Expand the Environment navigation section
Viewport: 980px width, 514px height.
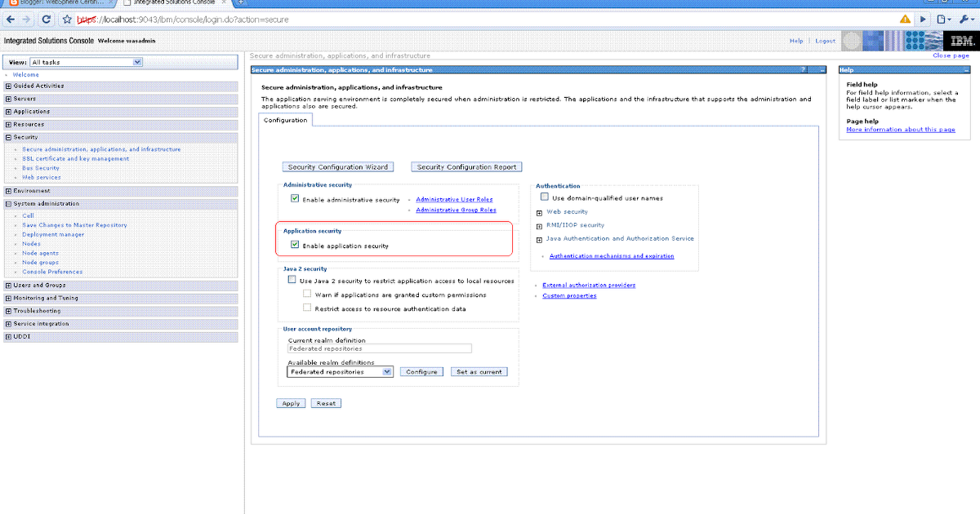click(x=8, y=191)
